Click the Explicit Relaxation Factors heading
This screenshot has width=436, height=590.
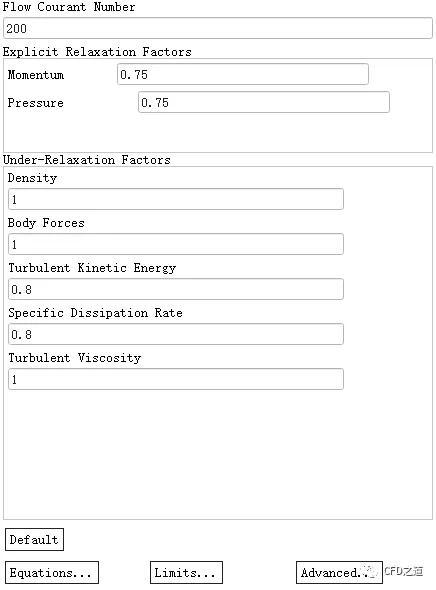pos(97,52)
